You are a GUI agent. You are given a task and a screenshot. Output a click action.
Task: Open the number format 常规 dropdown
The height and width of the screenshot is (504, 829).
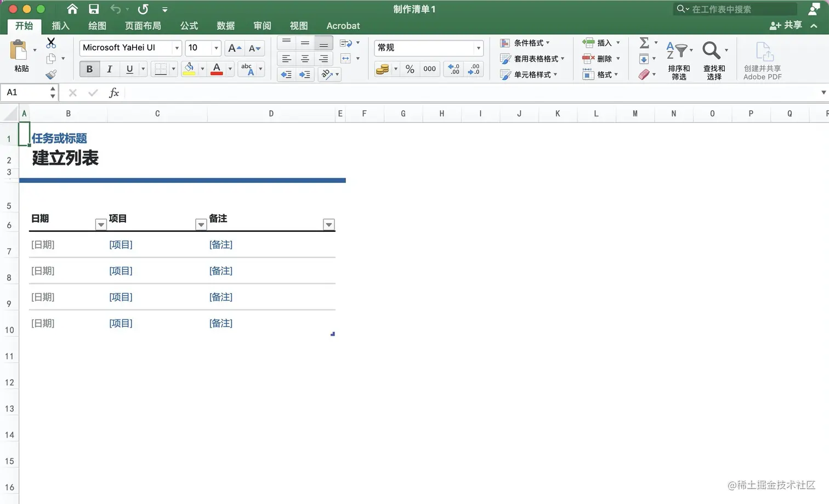click(x=479, y=48)
